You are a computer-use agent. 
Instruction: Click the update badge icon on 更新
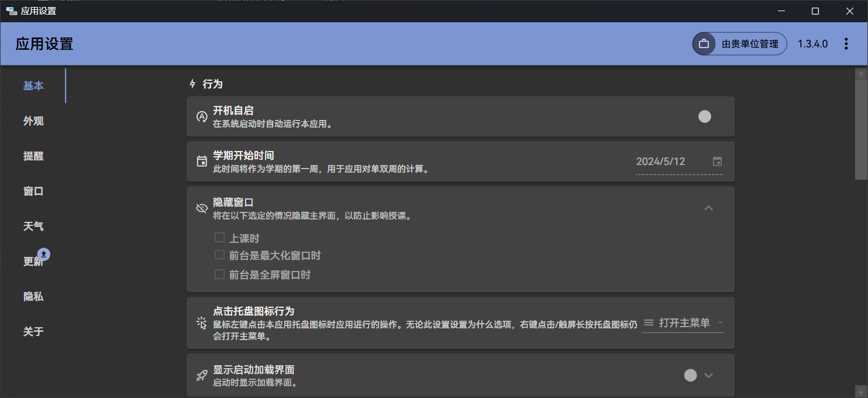pyautogui.click(x=44, y=254)
